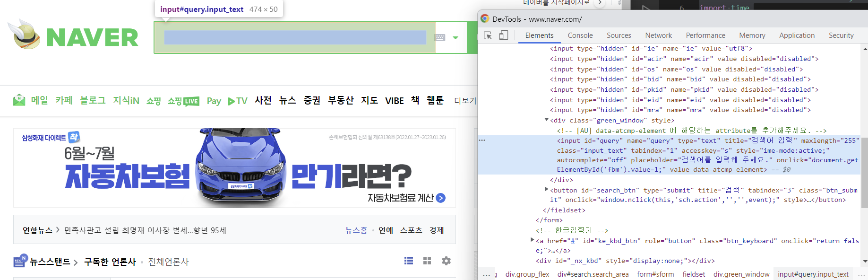Screen dimensions: 868x280
Task: Switch to the Performance tab
Action: (705, 35)
